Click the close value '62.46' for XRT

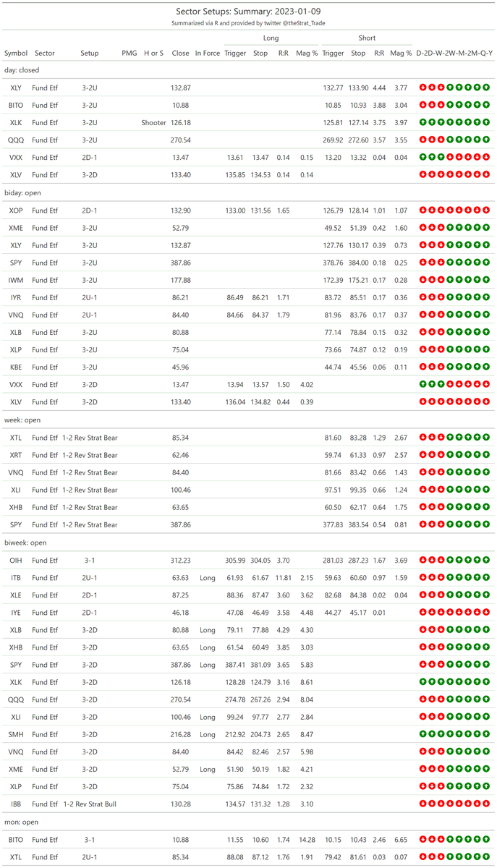pyautogui.click(x=181, y=455)
